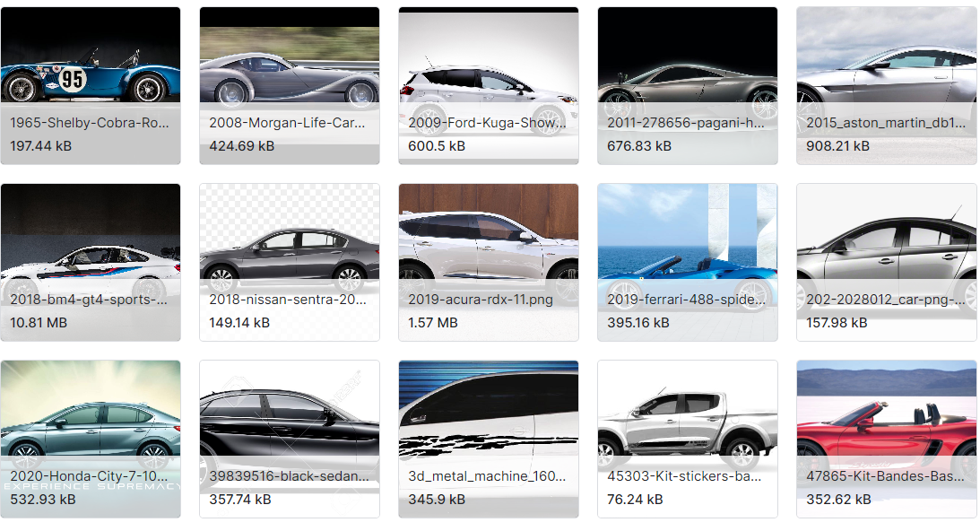Click the 1965-Shelby-Cobra filename text

tap(90, 123)
